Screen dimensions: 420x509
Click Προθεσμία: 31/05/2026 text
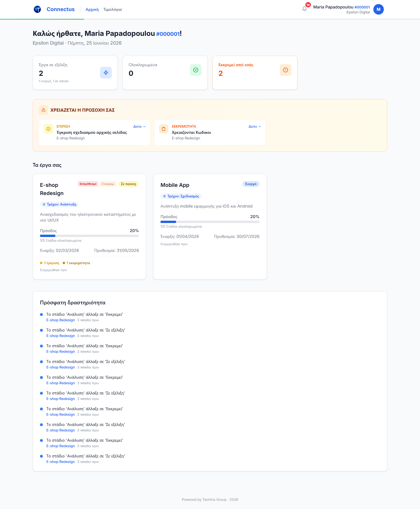[x=117, y=250]
